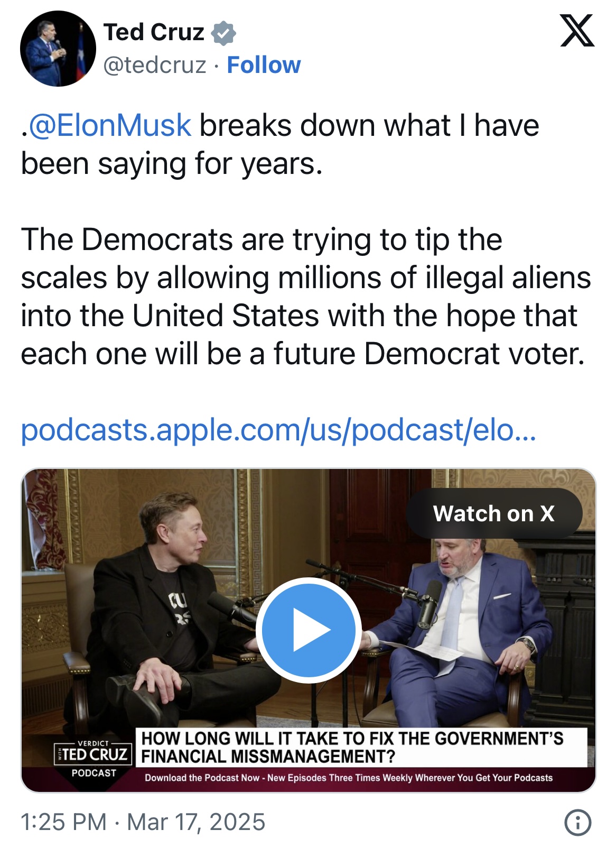Click the Verdict Ted Cruz logo in video
This screenshot has height=848, width=616.
point(94,752)
